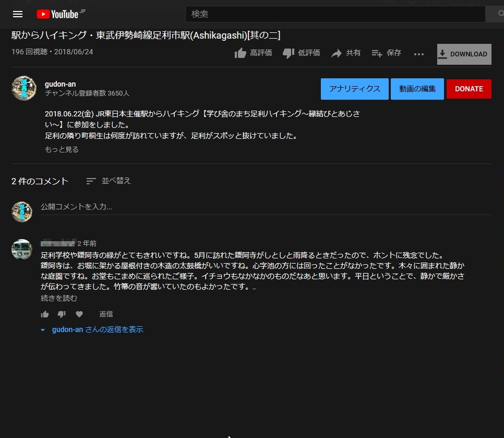Click the red DONATE button
This screenshot has height=438, width=504.
[x=469, y=89]
